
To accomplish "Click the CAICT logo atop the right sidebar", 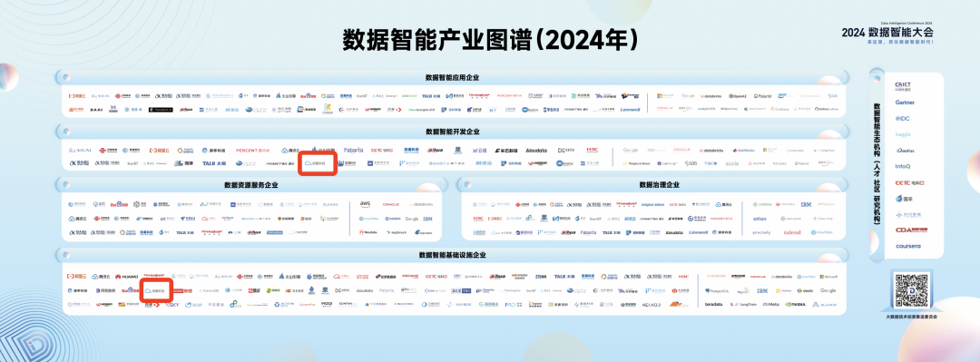I will click(x=903, y=85).
